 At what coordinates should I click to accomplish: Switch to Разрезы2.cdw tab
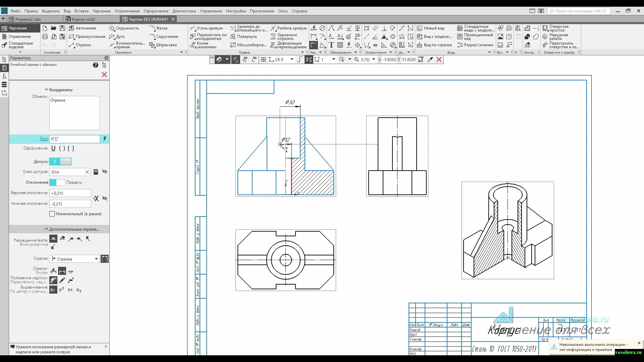click(x=28, y=19)
